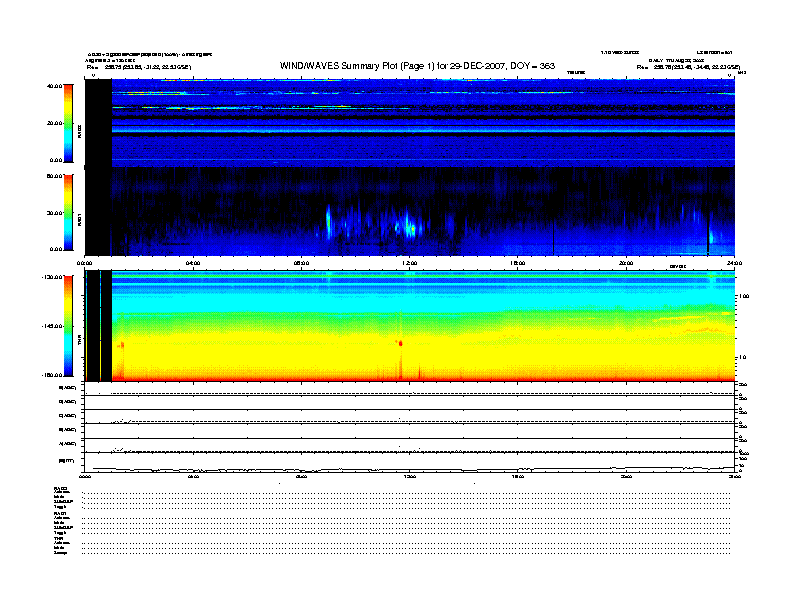Click the 16:00 tick label under RAD1 panel
Screen dimensions: 792x612
click(518, 263)
